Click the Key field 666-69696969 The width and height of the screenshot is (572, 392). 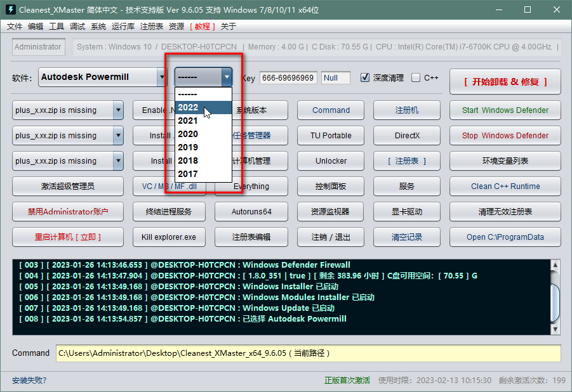(288, 77)
